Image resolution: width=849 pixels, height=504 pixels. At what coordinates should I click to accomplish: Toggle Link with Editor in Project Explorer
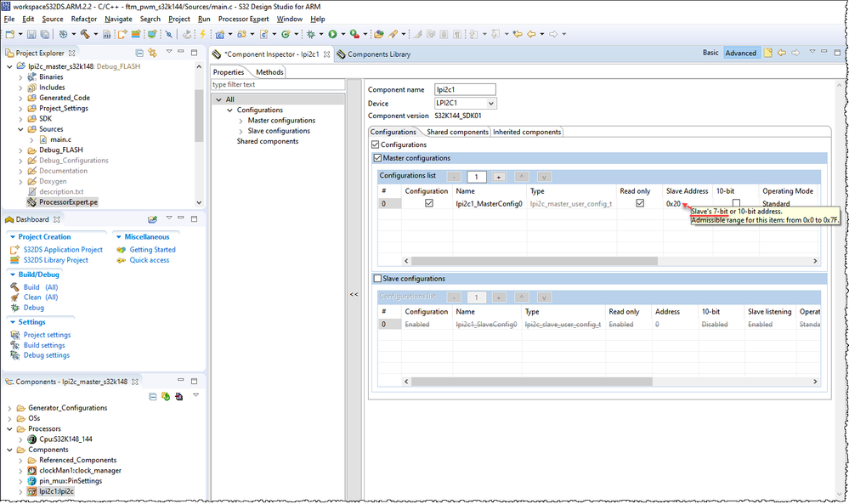(x=152, y=53)
